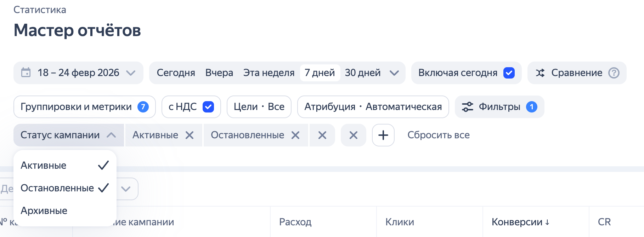Expand more period presets after 30 дней
This screenshot has width=644, height=237.
[x=394, y=73]
